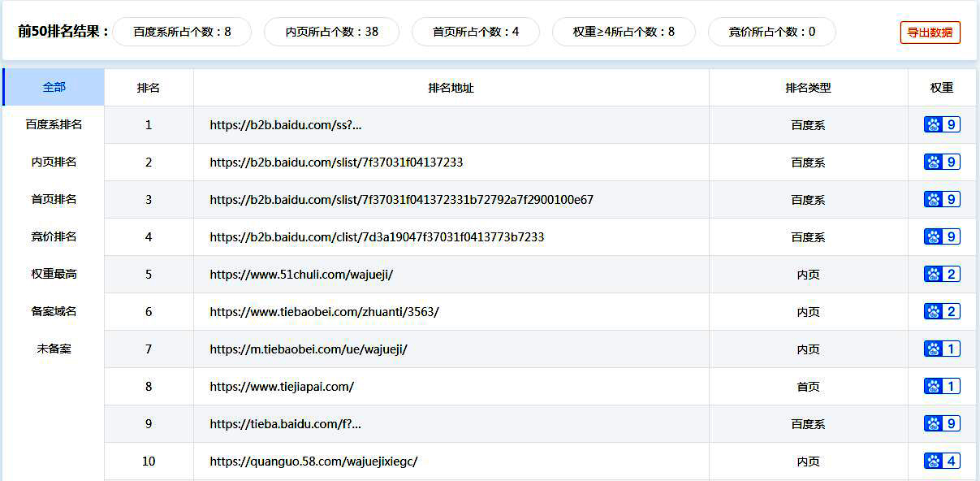Switch to 百度系排名 sidebar tab
Screen dimensions: 980x481
click(54, 124)
